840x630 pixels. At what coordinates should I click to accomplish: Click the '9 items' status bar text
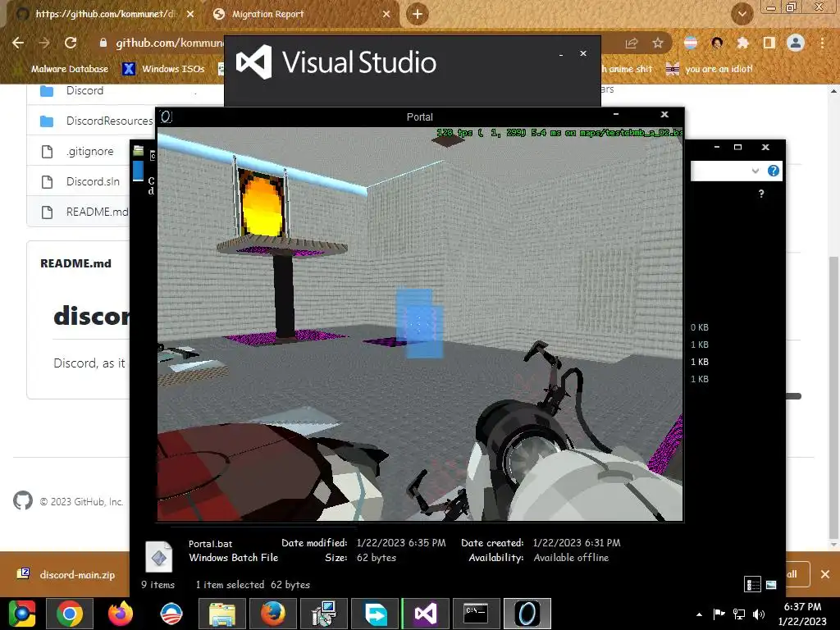coord(158,584)
